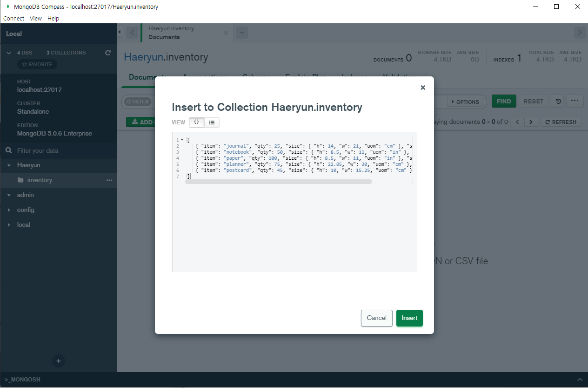Go to next tab arrow

click(580, 33)
